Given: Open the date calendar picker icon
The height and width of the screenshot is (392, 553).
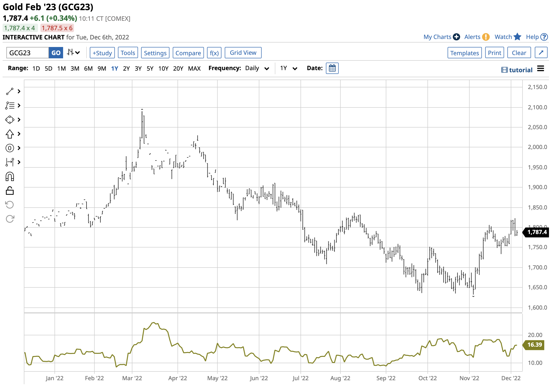Looking at the screenshot, I should click(x=333, y=68).
